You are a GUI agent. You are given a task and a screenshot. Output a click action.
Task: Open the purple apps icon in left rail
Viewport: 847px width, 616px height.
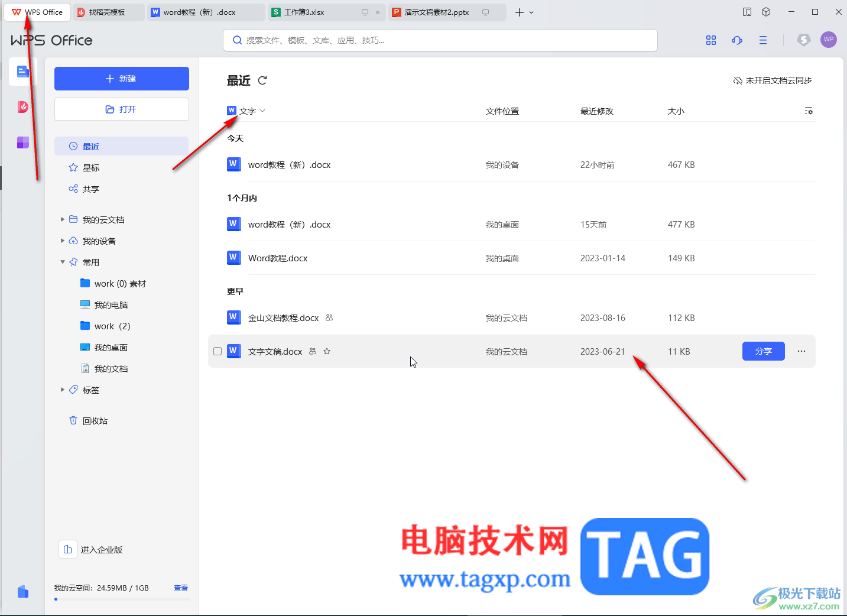[23, 142]
